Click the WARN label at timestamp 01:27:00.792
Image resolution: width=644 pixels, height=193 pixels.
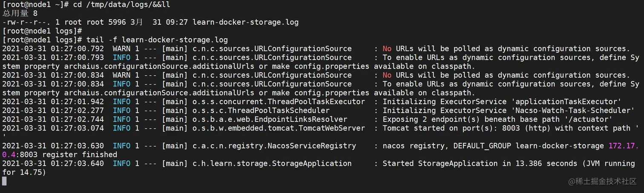click(x=121, y=49)
